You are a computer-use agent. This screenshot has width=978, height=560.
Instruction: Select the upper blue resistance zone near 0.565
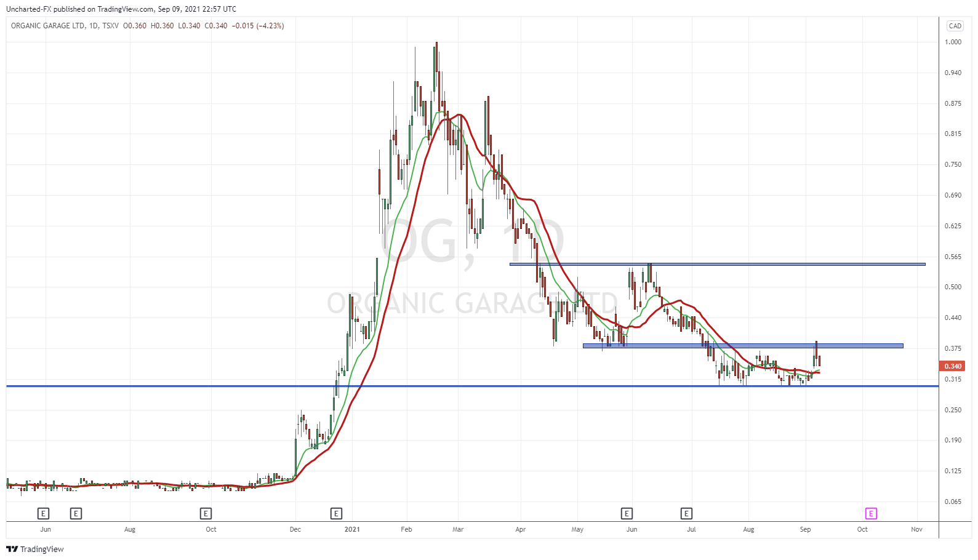click(x=717, y=264)
